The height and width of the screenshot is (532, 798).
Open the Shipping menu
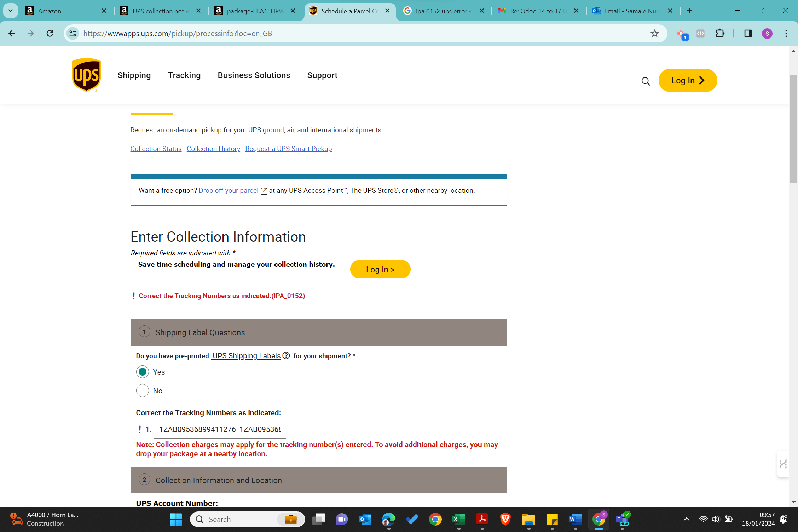point(134,75)
